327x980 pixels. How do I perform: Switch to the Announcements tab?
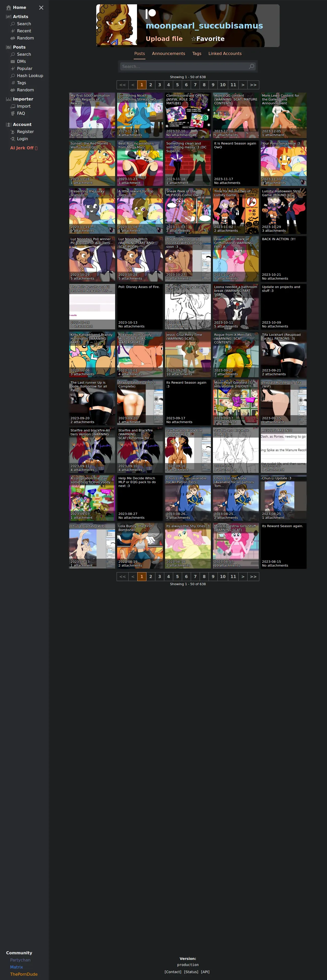click(x=169, y=54)
